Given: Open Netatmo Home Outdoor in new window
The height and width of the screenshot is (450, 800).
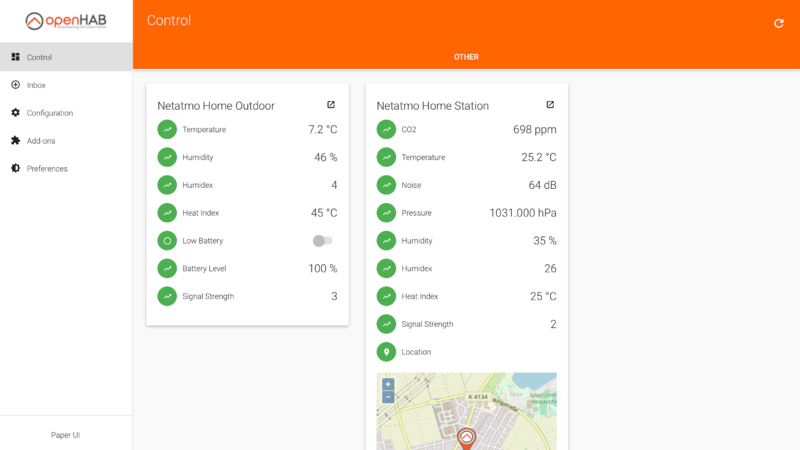Looking at the screenshot, I should click(x=331, y=105).
